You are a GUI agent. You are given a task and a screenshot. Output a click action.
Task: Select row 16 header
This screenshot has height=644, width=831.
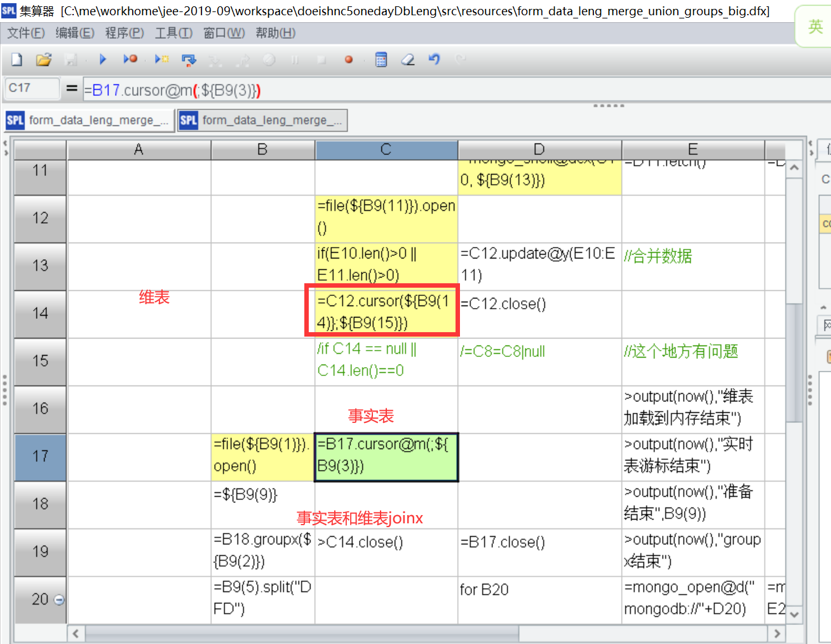40,409
